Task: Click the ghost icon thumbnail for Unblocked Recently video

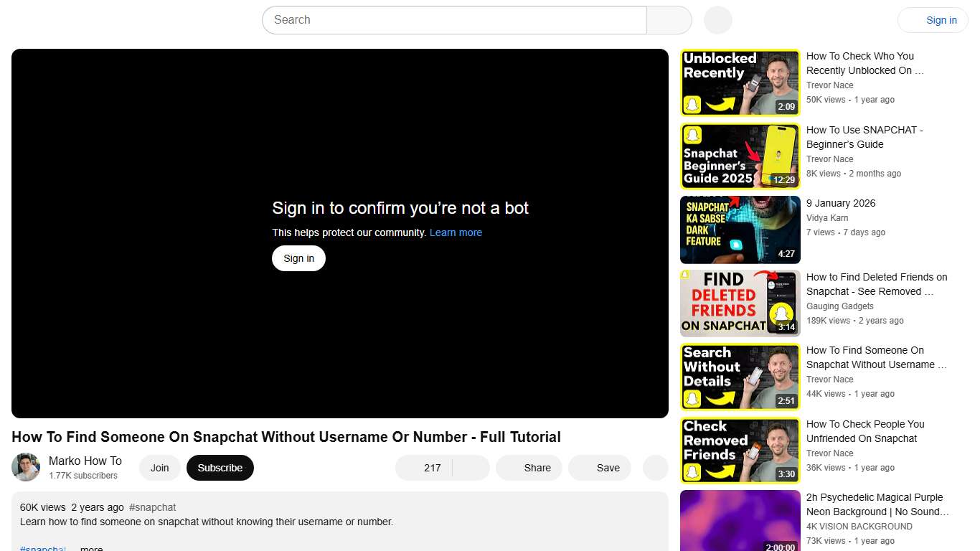Action: point(740,82)
